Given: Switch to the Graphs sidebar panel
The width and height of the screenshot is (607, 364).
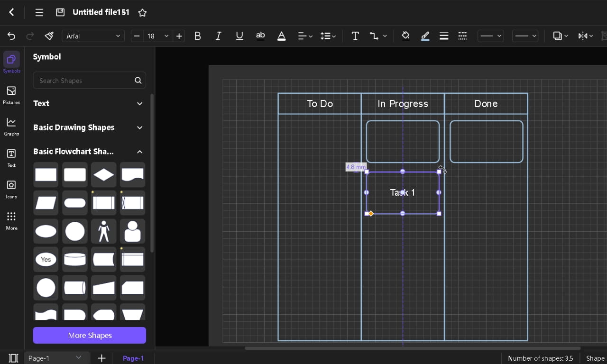Looking at the screenshot, I should click(11, 126).
